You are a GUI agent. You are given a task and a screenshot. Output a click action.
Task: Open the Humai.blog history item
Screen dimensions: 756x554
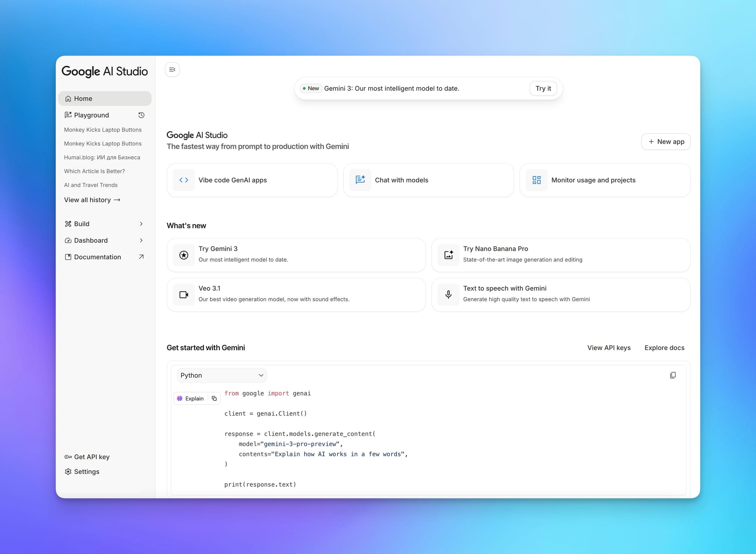click(x=102, y=157)
